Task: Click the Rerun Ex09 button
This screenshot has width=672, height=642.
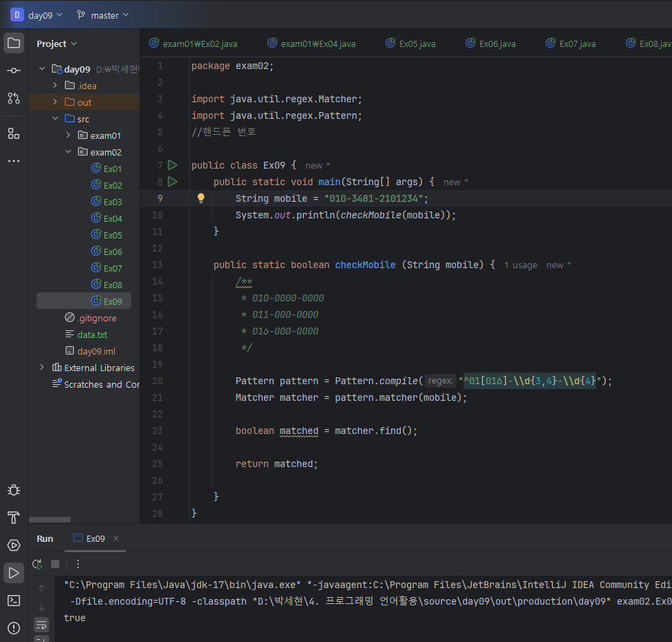Action: coord(37,564)
